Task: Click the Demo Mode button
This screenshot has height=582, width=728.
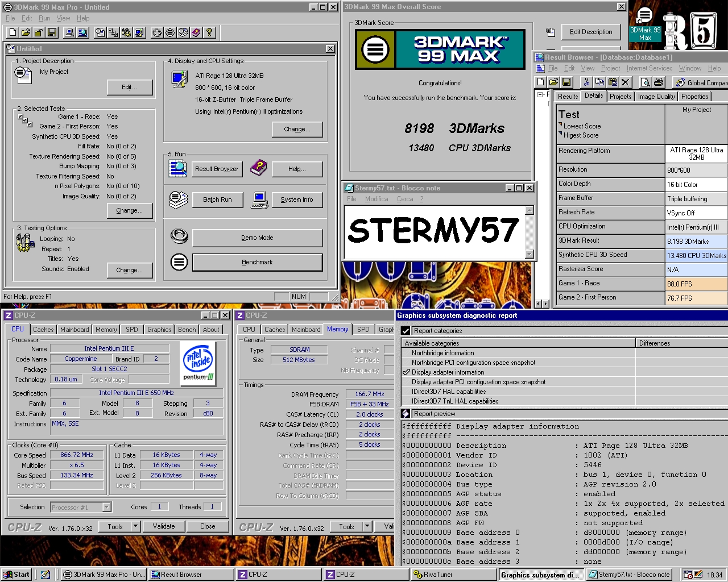Action: 257,238
